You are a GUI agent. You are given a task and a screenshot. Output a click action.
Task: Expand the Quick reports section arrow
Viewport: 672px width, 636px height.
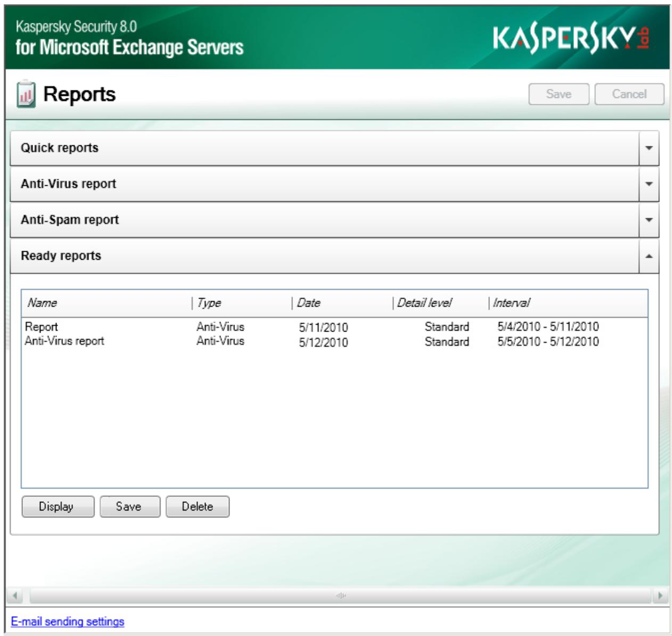(649, 148)
